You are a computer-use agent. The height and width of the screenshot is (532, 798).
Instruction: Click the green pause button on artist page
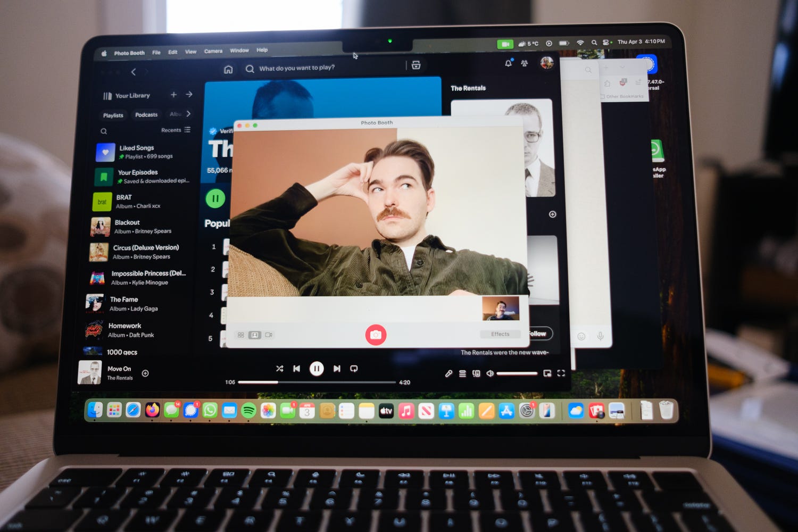tap(215, 198)
